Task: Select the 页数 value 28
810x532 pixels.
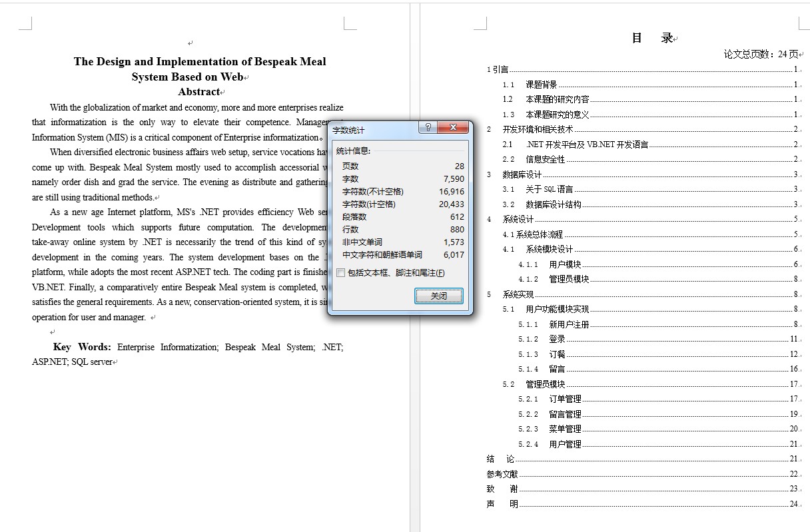Action: [460, 166]
